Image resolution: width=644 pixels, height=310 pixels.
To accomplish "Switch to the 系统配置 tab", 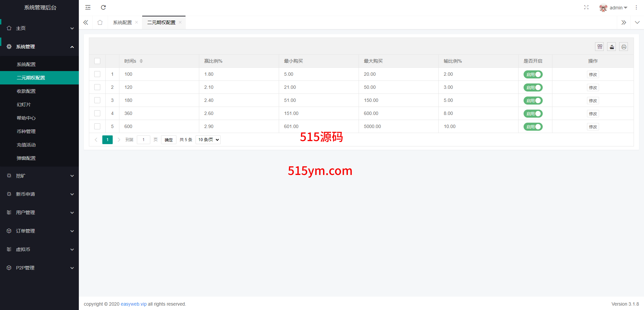I will 122,22.
